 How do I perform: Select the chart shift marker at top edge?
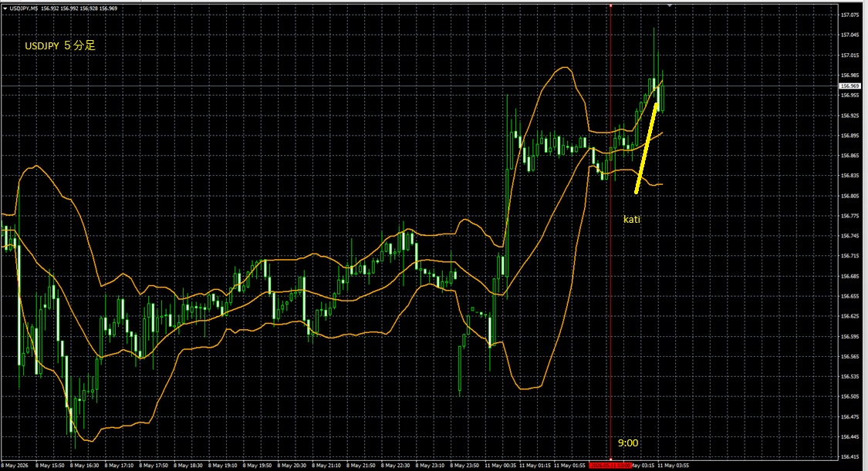[669, 5]
